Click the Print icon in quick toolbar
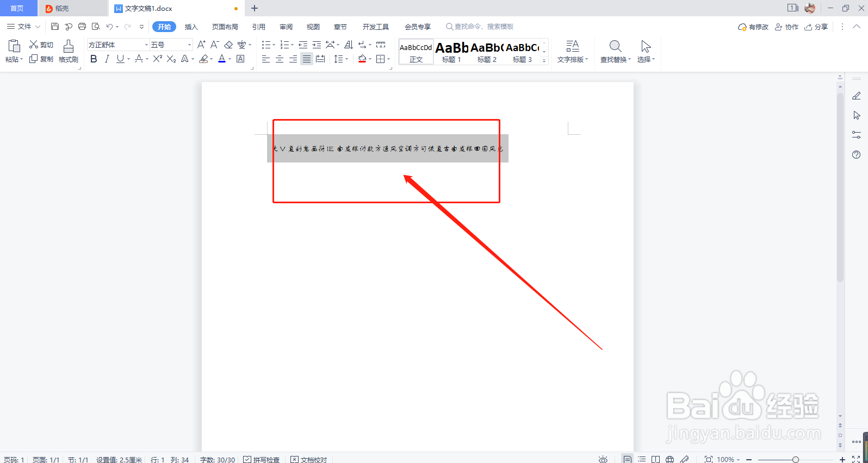This screenshot has height=463, width=868. (x=82, y=27)
